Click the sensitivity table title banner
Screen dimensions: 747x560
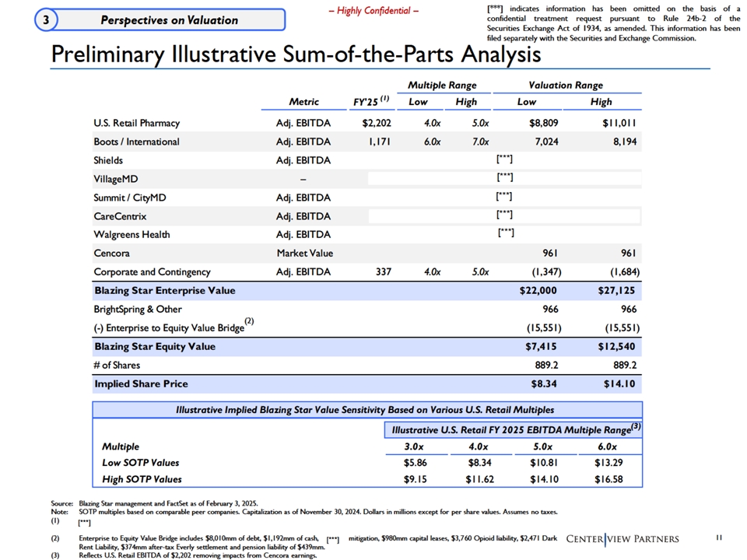tap(367, 410)
